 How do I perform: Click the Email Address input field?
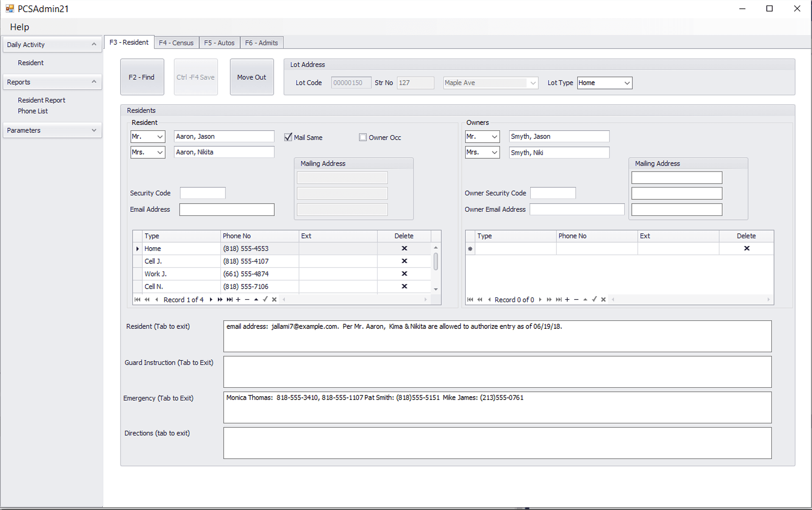[227, 210]
